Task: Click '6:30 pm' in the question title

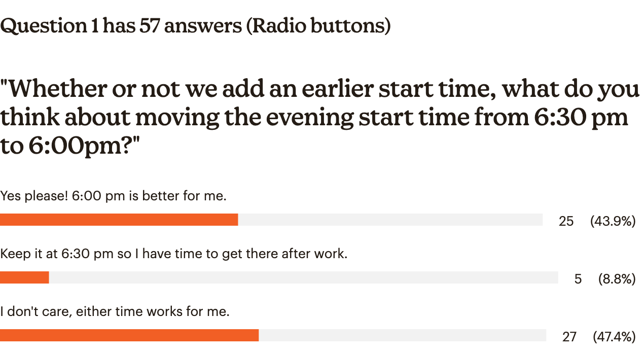Action: point(582,118)
